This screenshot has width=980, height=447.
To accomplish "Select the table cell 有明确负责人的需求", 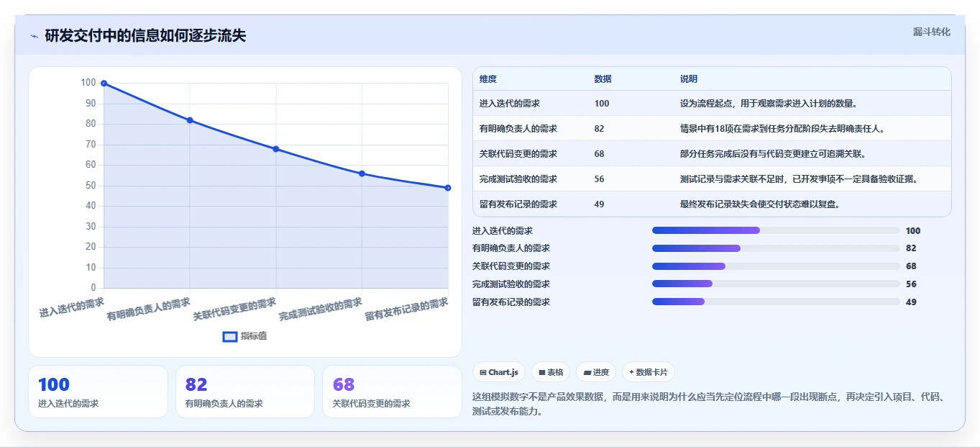I will pyautogui.click(x=518, y=129).
